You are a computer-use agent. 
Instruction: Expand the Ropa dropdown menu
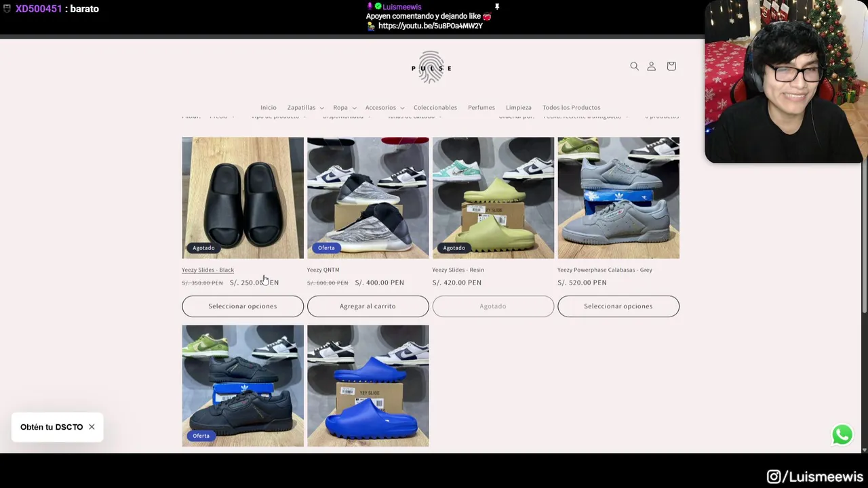pyautogui.click(x=344, y=107)
